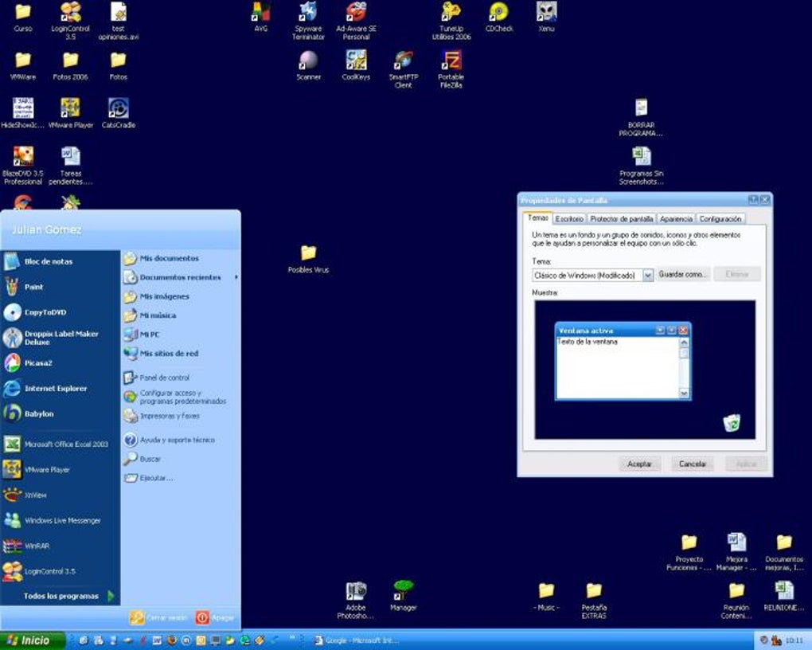Click Guardar como button
The height and width of the screenshot is (650, 812).
tap(684, 274)
